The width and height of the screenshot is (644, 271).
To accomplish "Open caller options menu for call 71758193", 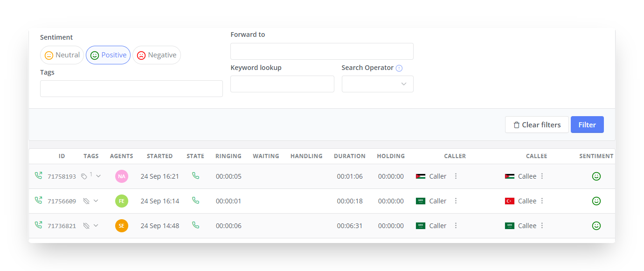I will click(456, 176).
